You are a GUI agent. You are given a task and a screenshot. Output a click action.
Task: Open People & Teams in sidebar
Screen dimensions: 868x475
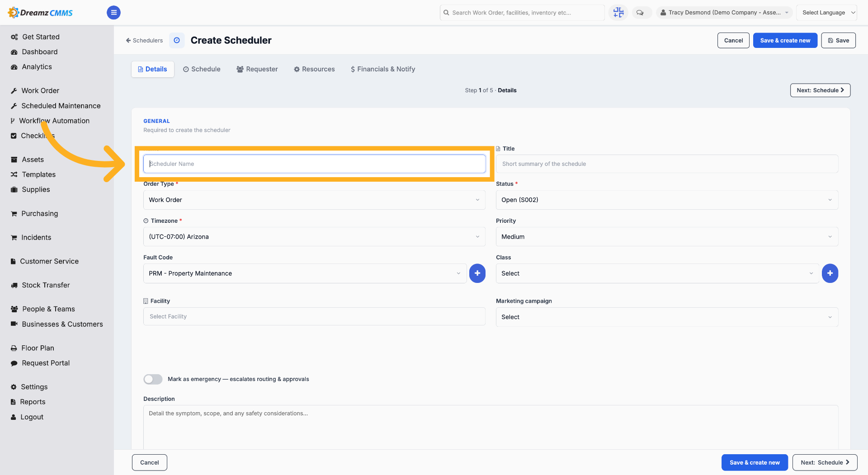43,309
